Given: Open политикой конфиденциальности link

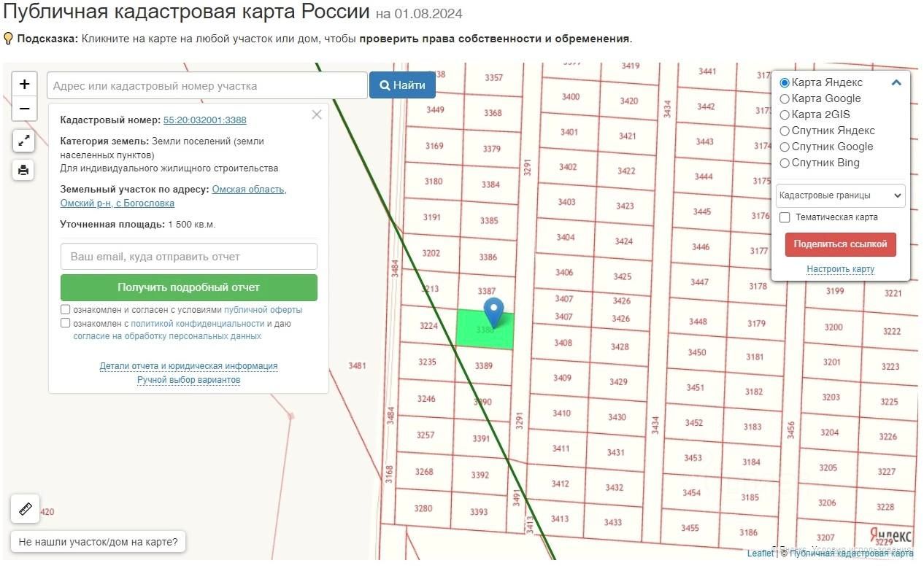Looking at the screenshot, I should 197,323.
